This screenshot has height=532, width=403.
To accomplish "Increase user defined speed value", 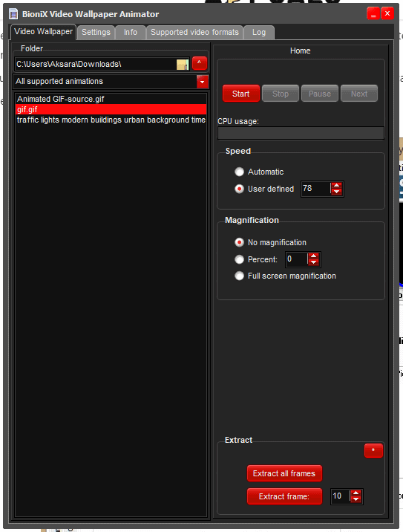I will point(336,186).
